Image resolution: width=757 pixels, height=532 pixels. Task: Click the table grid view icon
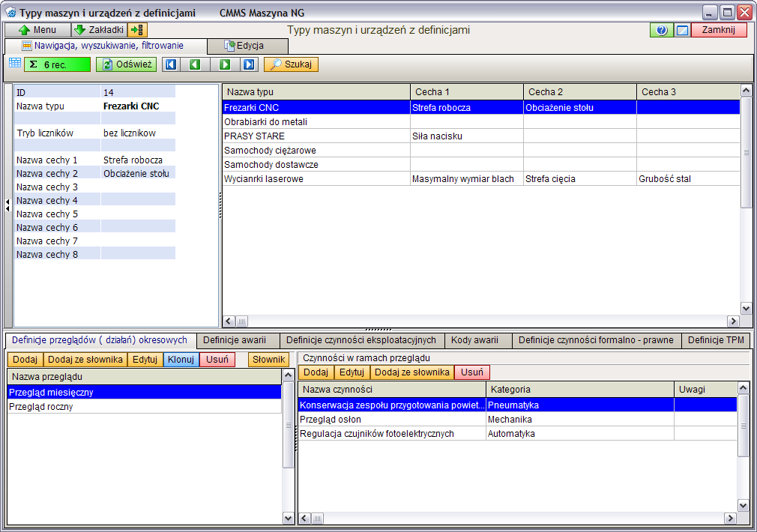point(15,63)
